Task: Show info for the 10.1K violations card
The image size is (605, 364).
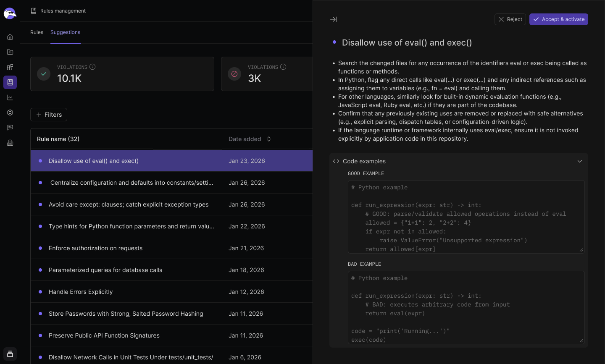Action: [92, 67]
